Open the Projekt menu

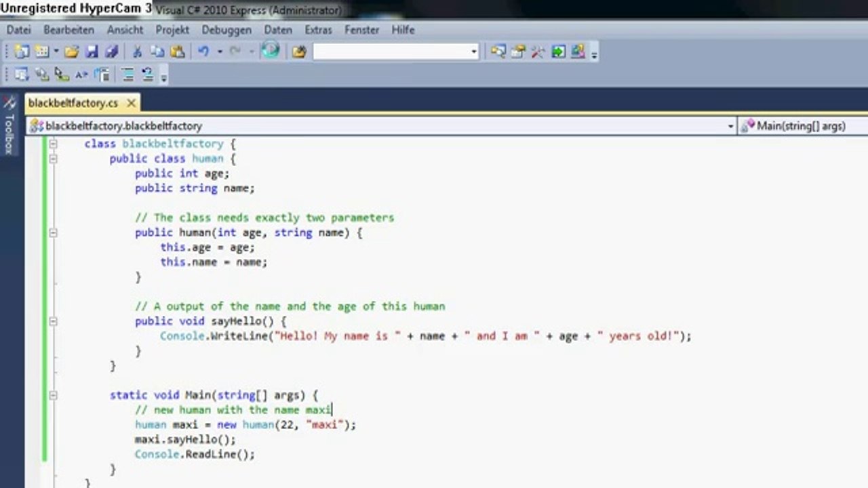click(172, 30)
